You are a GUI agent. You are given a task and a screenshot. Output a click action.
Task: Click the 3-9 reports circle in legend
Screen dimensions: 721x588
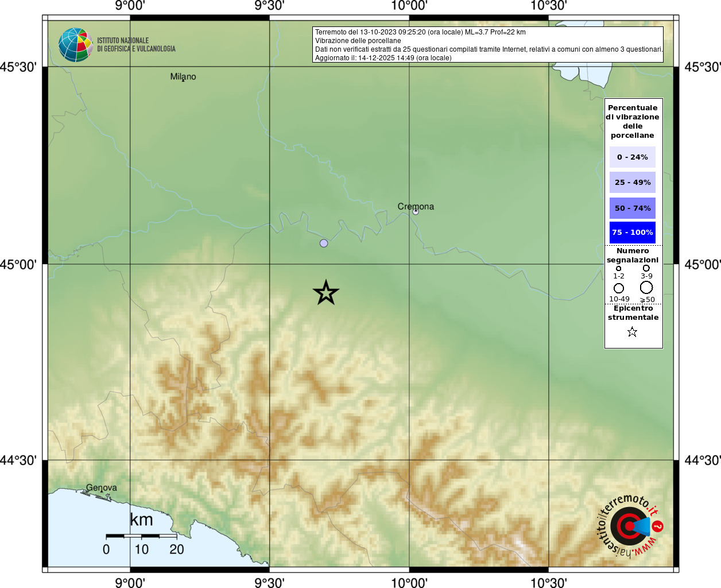pos(646,268)
